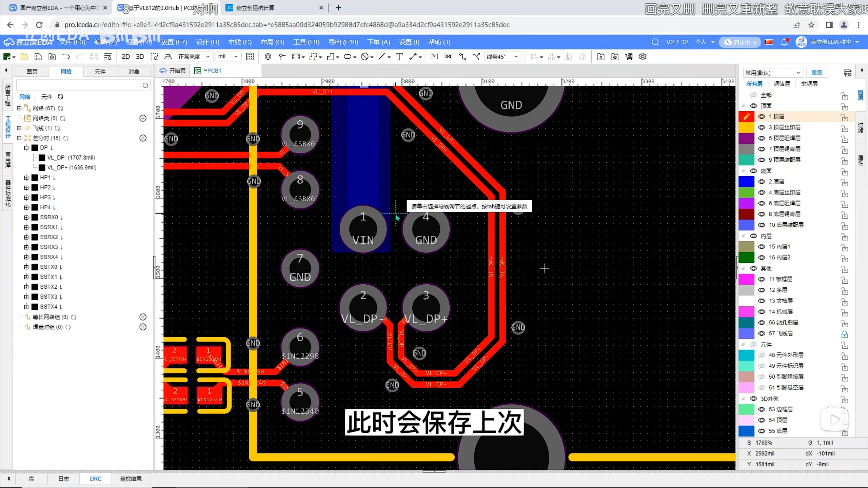This screenshot has width=868, height=488.
Task: Select the dimension measure tool
Action: click(413, 57)
